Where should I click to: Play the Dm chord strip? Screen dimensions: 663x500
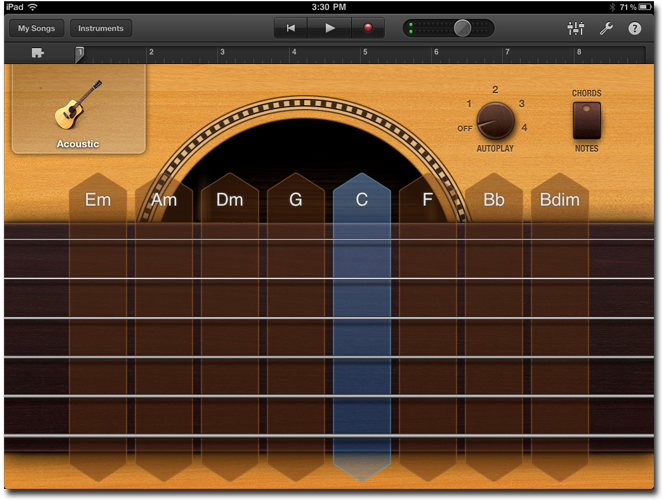230,327
